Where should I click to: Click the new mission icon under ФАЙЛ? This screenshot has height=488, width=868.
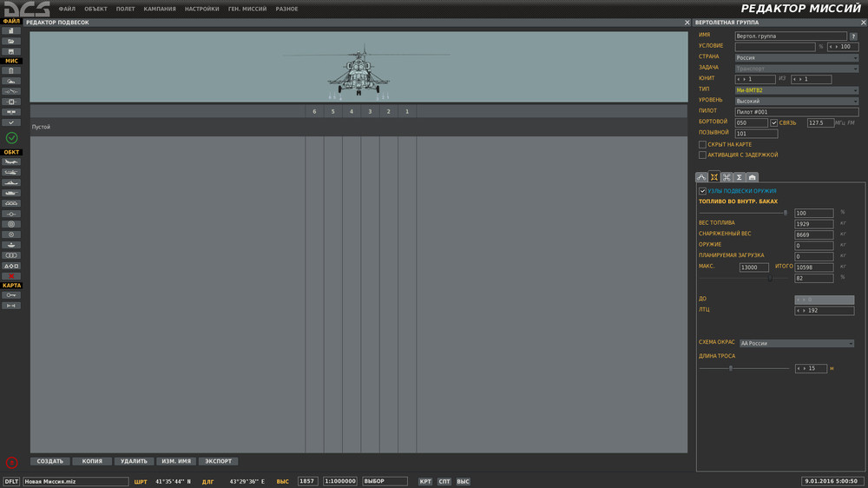pos(11,31)
